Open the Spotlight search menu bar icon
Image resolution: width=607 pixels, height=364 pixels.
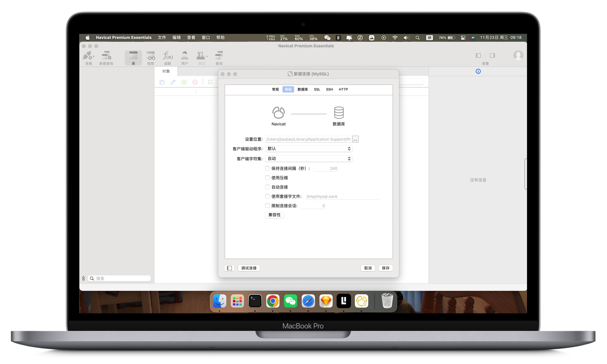(417, 38)
